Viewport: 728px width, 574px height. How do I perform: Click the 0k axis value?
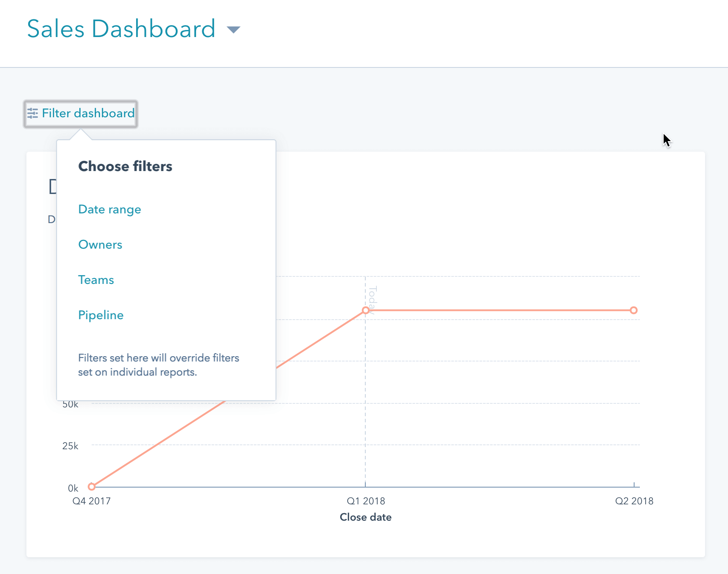(x=73, y=488)
